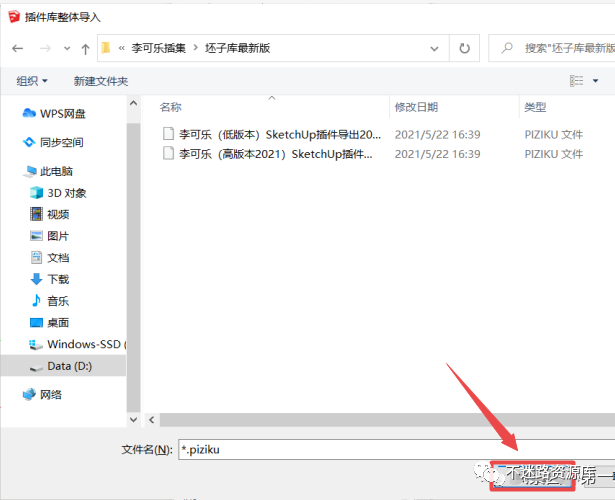Open the 音乐 folder
Image resolution: width=615 pixels, height=500 pixels.
(49, 301)
